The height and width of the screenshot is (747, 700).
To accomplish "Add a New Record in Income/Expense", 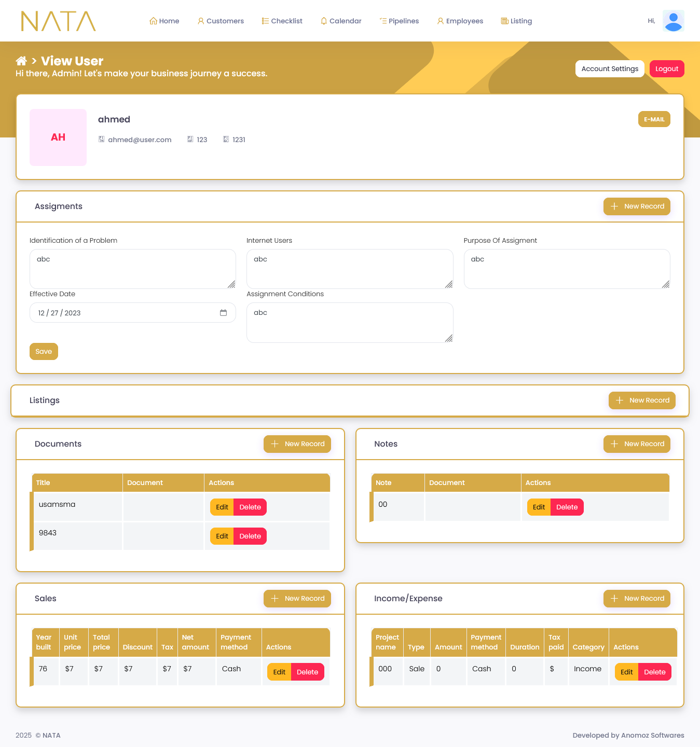I will click(637, 599).
